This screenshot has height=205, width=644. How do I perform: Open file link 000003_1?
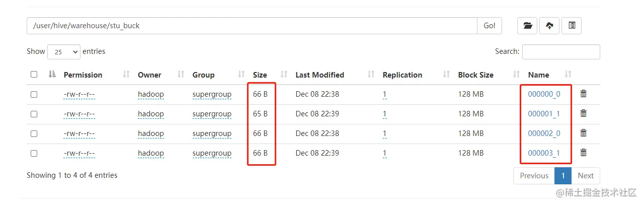coord(544,153)
